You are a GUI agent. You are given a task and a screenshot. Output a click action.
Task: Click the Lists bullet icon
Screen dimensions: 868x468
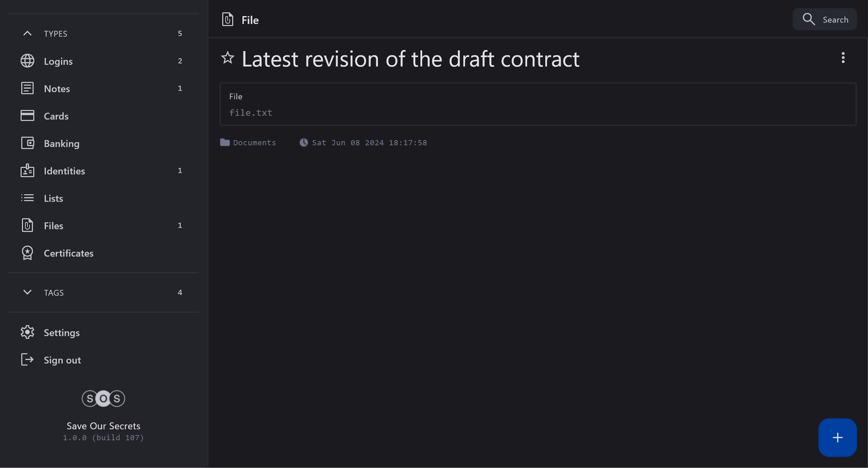click(27, 198)
